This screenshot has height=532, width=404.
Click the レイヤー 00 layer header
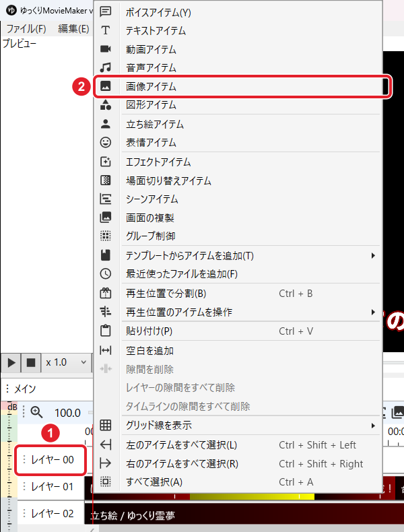click(50, 460)
